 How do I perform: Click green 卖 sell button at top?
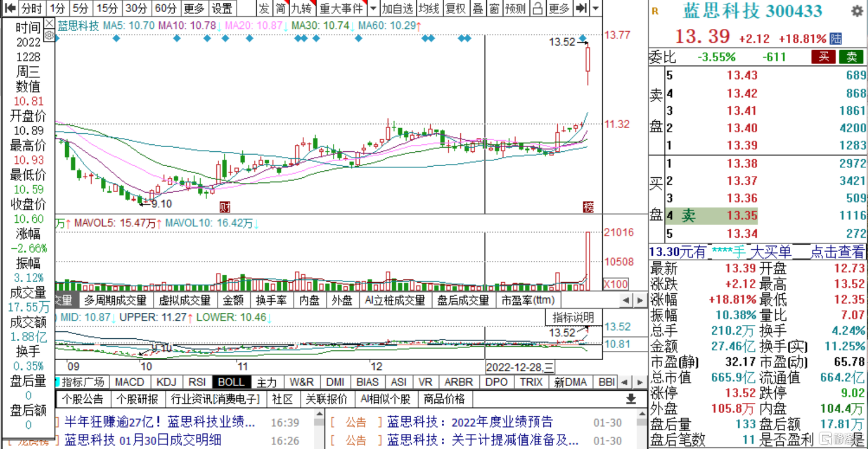click(851, 57)
